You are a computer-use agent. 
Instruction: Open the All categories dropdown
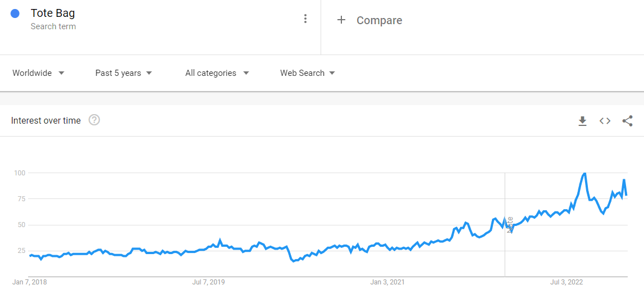pos(217,73)
